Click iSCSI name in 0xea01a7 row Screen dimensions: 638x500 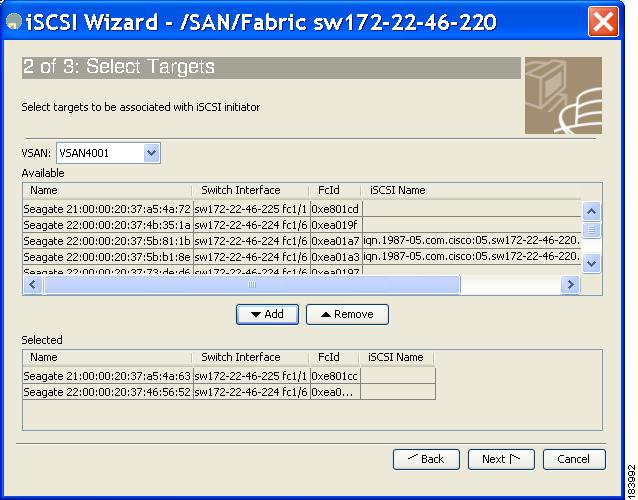472,241
